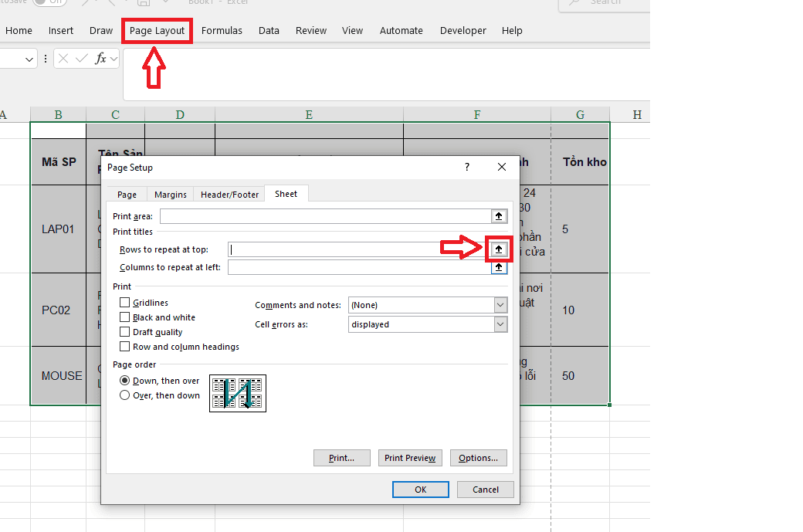803x532 pixels.
Task: Click the page order preview diagram
Action: tap(238, 393)
